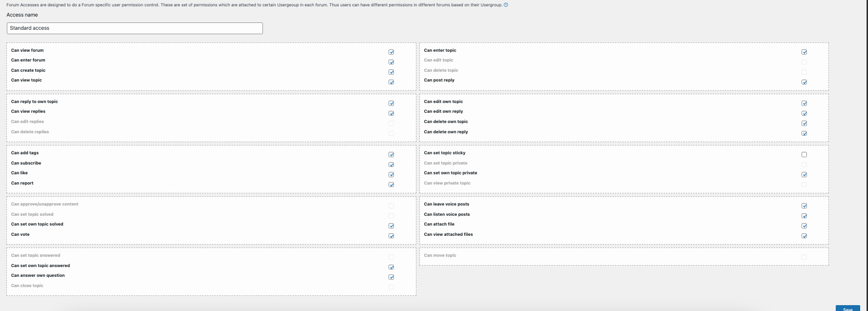Uncheck the Can view forum checkbox
The image size is (868, 311).
tap(391, 52)
